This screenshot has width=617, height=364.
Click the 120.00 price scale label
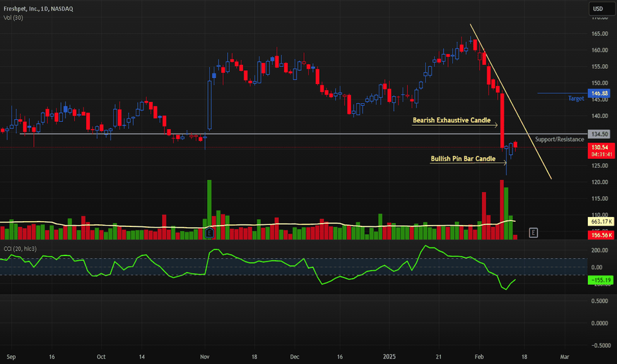tap(599, 182)
